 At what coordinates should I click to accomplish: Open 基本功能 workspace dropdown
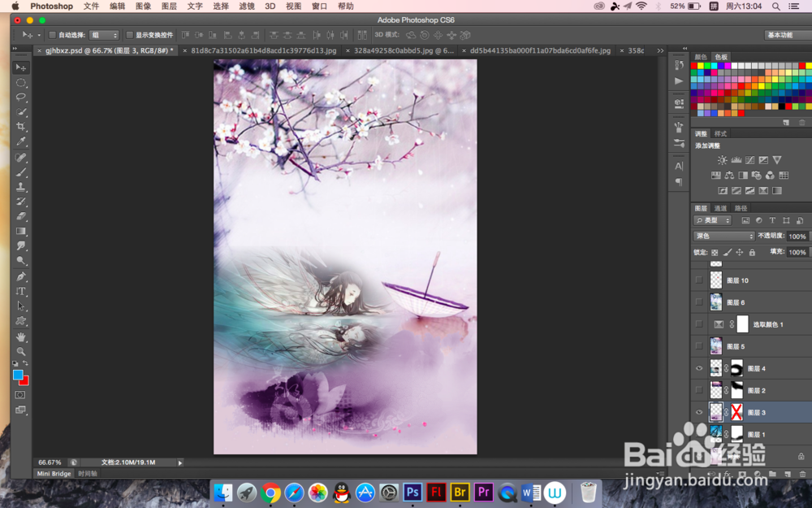tap(788, 35)
